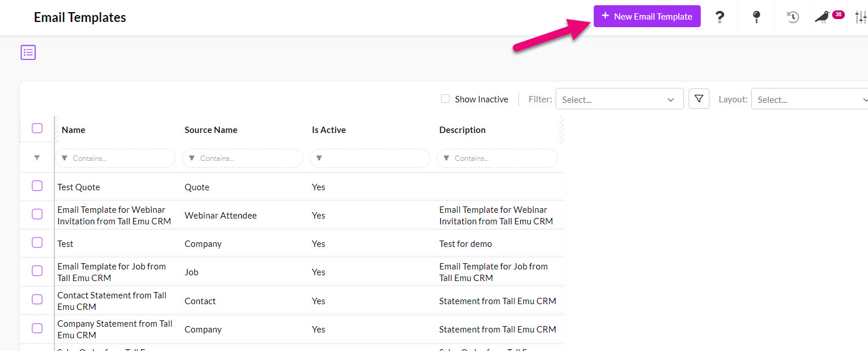Expand the Layout Select dropdown

(809, 99)
